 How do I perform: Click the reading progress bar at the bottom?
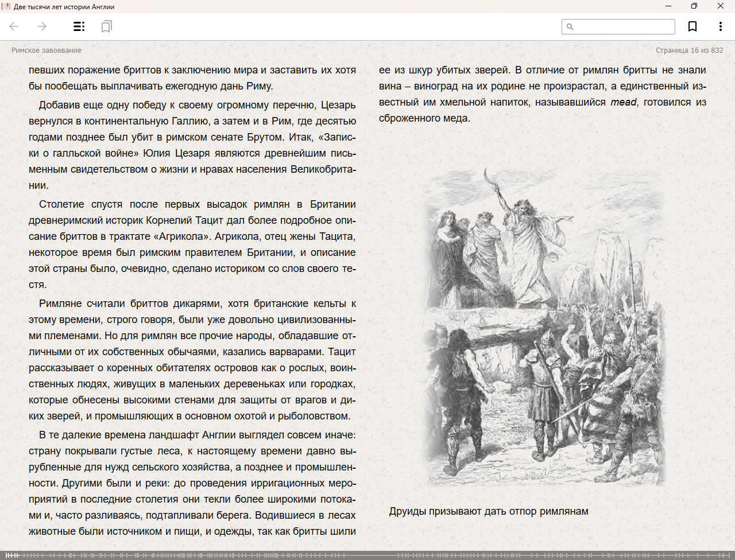tap(367, 555)
